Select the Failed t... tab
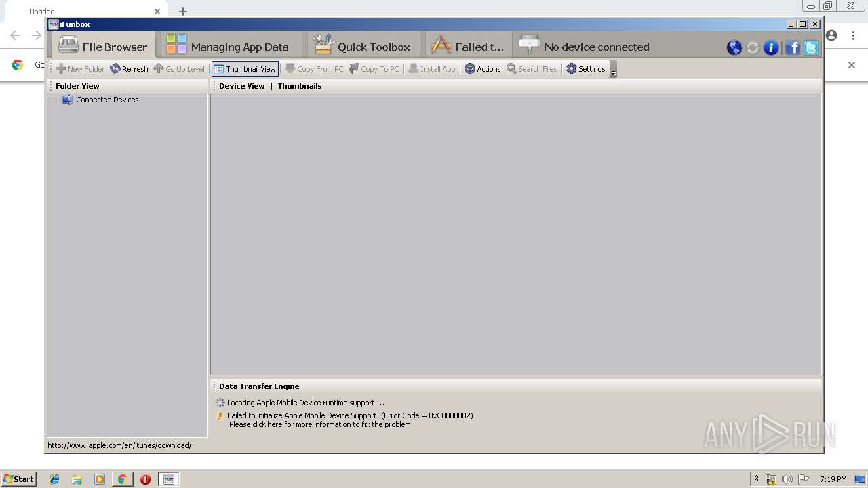This screenshot has width=868, height=488. 468,46
